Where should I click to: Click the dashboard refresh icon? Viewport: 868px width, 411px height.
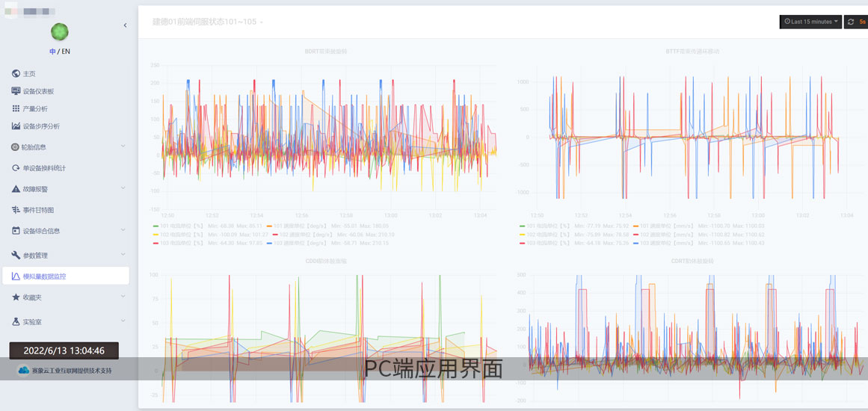pyautogui.click(x=851, y=22)
